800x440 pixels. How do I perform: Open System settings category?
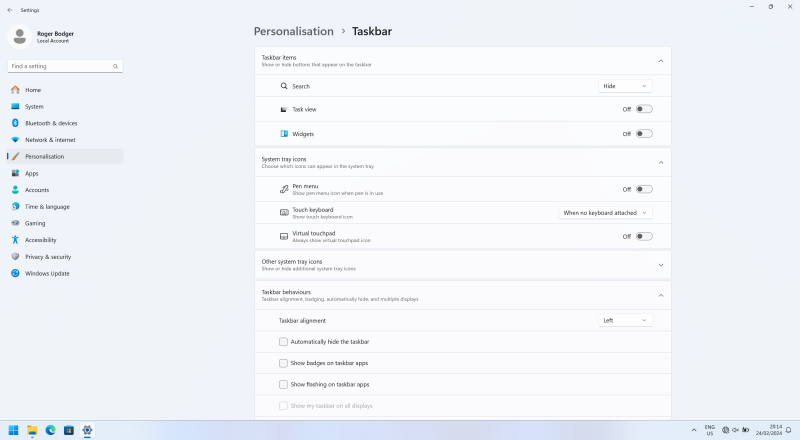pyautogui.click(x=65, y=107)
